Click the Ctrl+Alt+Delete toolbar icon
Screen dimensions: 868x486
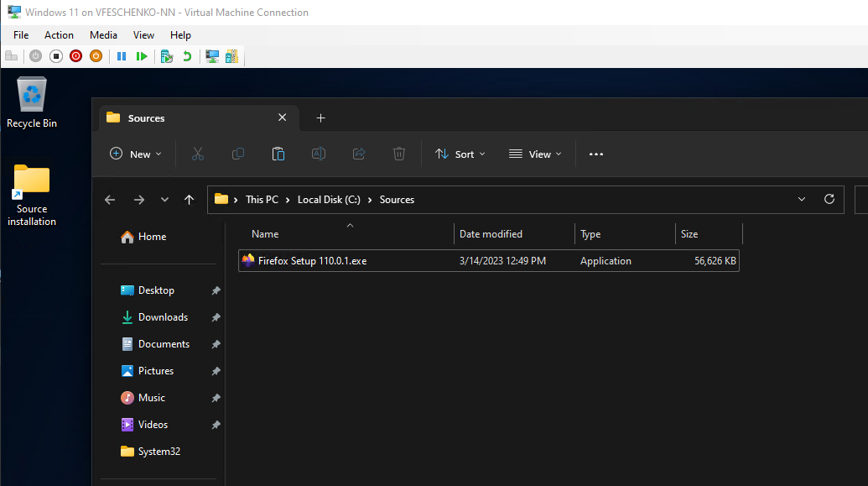(x=12, y=56)
